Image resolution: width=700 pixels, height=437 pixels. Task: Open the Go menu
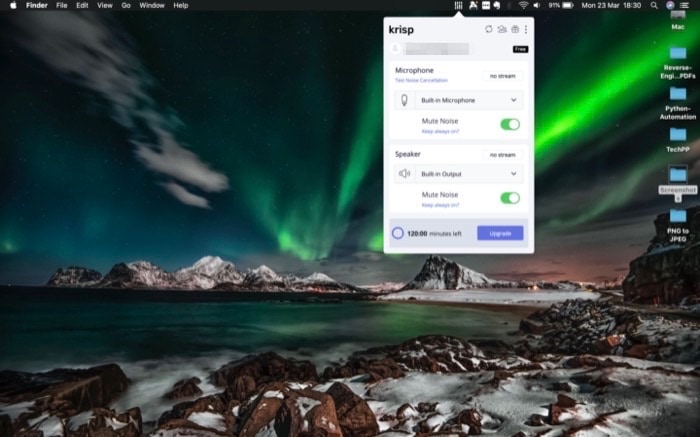tap(126, 5)
